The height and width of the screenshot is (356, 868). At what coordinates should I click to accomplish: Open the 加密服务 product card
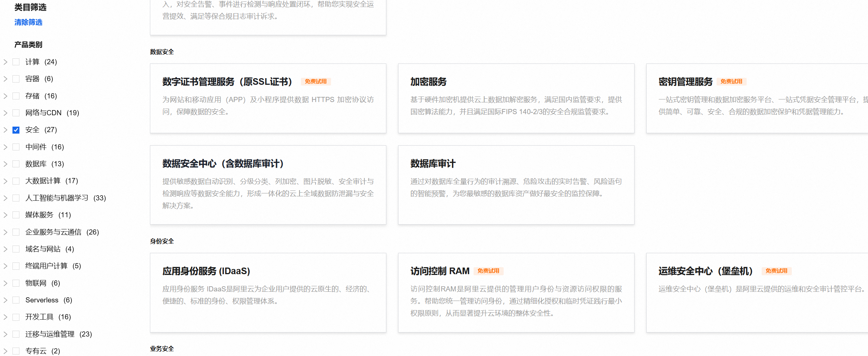click(x=428, y=81)
